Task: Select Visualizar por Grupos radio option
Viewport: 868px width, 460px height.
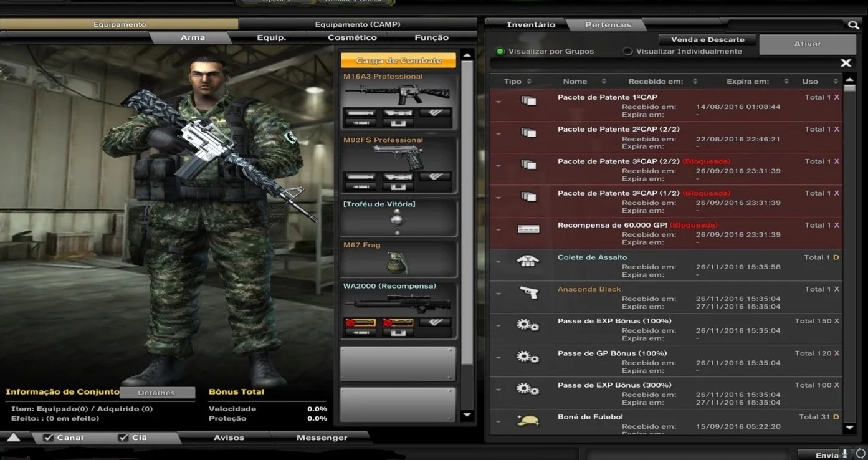Action: [500, 51]
